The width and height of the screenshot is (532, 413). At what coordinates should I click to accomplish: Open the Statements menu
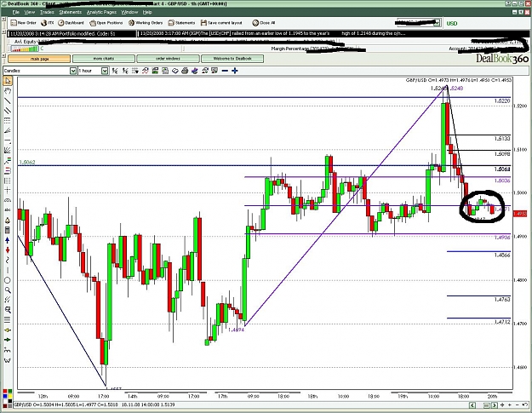[71, 12]
